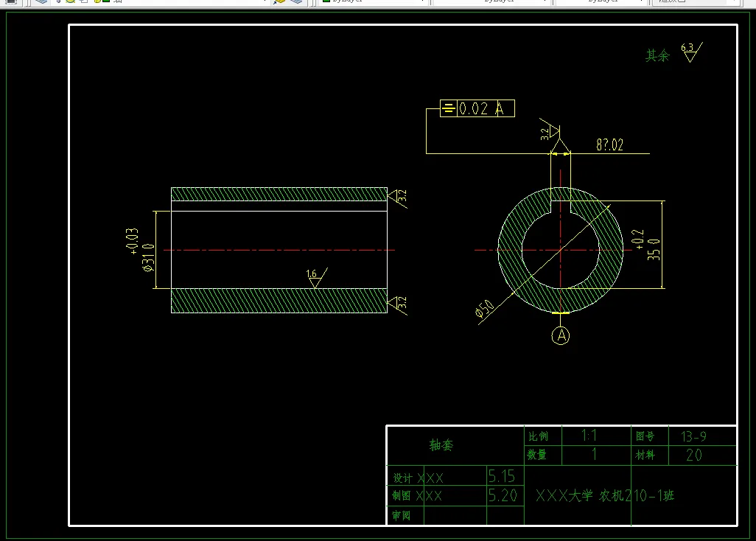Viewport: 756px width, 541px height.
Task: Select the 3.2 roughness symbol above keyway
Action: click(x=550, y=130)
